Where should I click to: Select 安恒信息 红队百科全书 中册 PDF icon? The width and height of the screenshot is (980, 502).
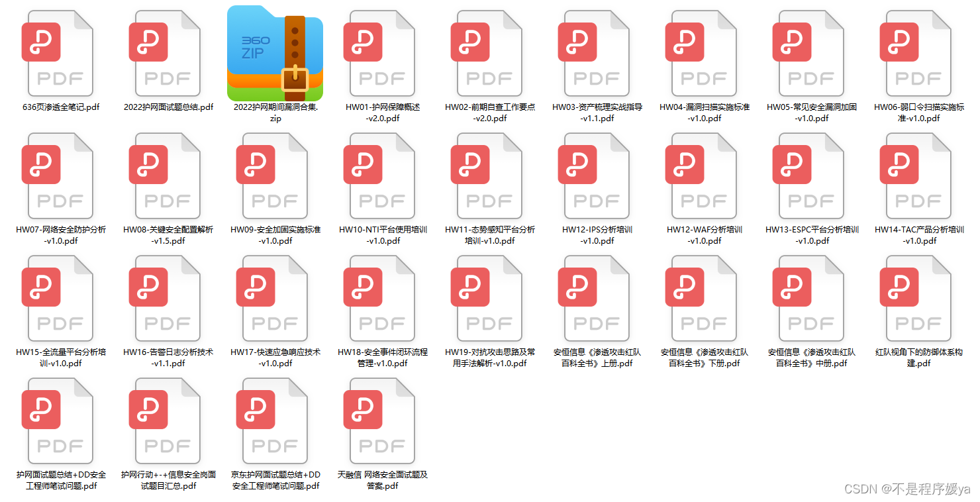(808, 298)
